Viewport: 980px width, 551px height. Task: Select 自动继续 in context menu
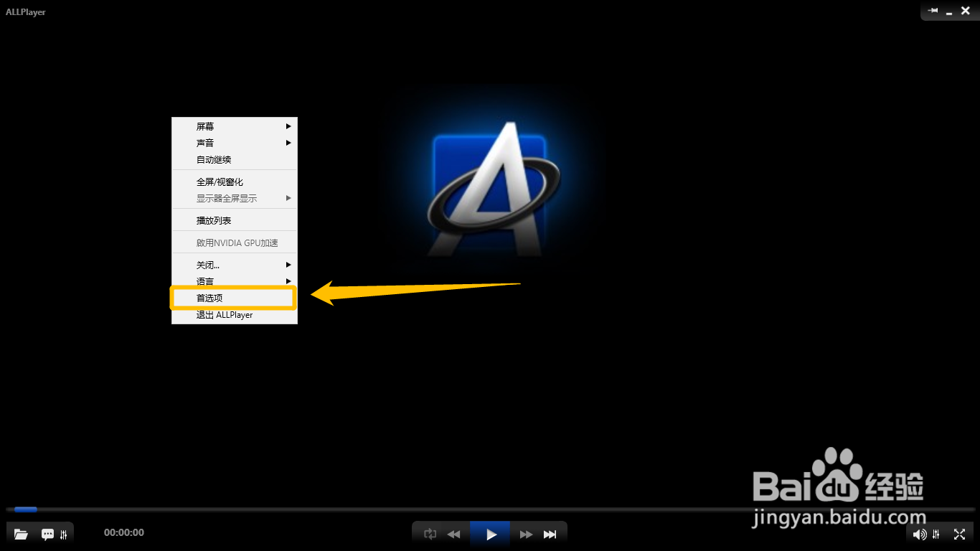(x=235, y=159)
